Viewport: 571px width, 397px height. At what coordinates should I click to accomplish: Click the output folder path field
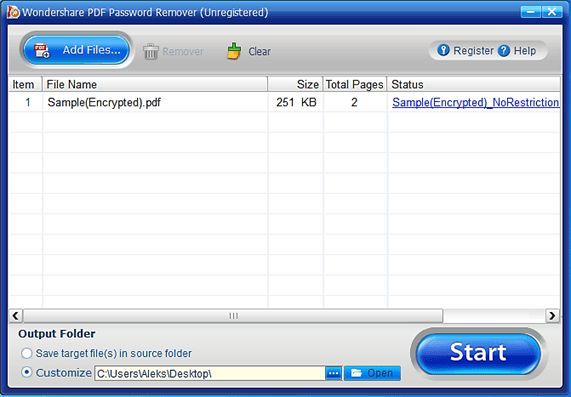pos(210,374)
